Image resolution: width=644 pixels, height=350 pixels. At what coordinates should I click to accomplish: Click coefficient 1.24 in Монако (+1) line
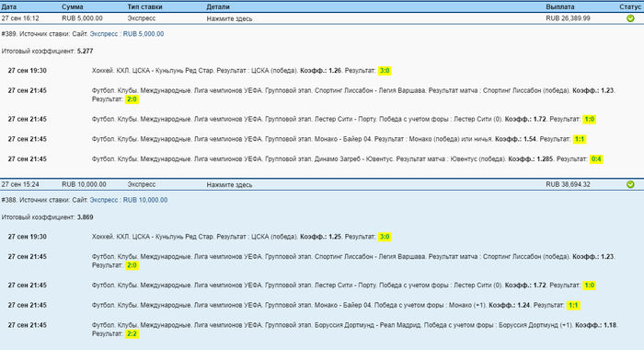click(523, 306)
